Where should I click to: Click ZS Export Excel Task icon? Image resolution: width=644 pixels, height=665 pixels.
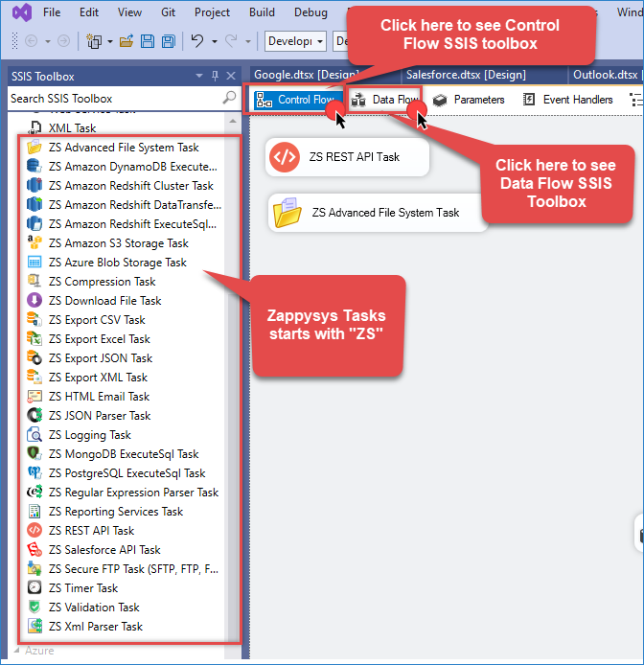tap(34, 338)
